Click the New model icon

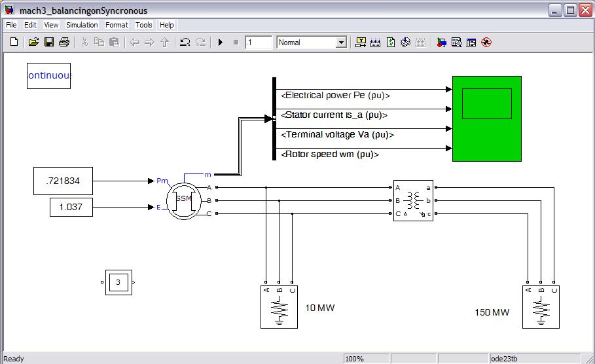coord(14,43)
